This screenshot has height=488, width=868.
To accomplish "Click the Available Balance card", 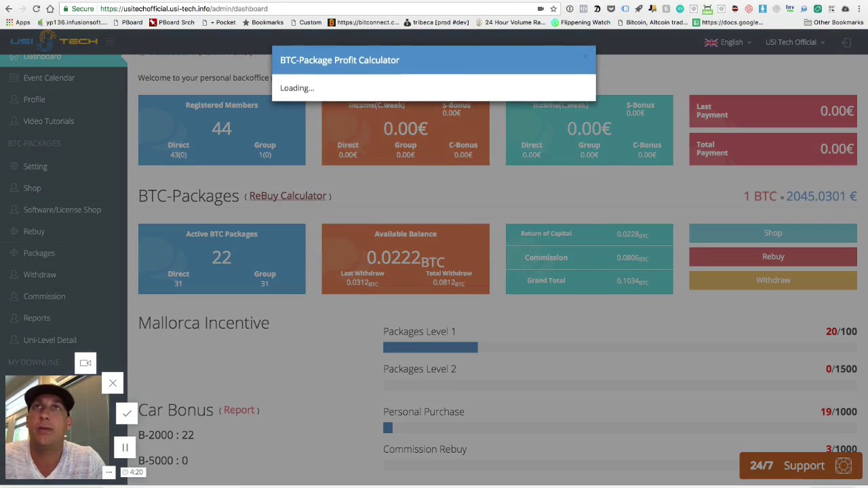I will 406,259.
